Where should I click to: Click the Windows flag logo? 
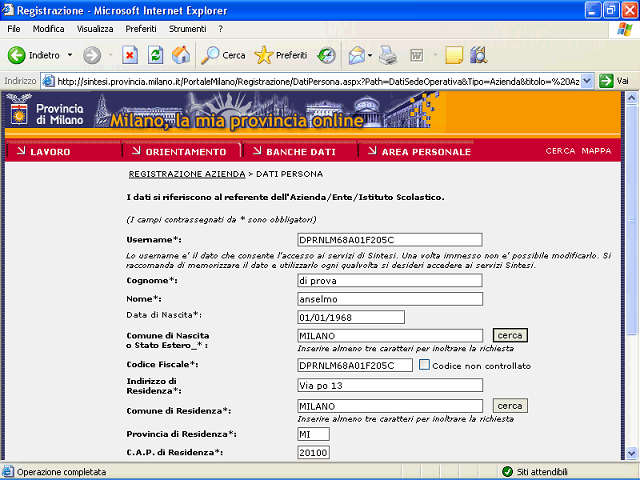point(624,29)
